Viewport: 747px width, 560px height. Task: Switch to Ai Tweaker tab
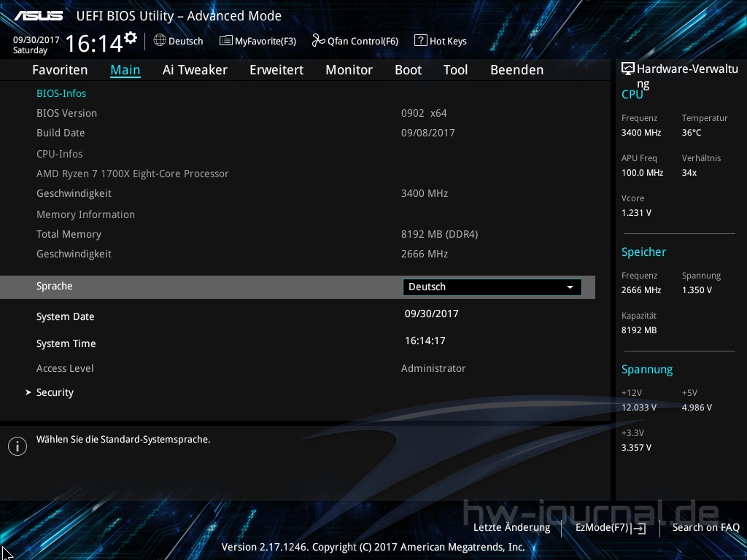point(195,70)
